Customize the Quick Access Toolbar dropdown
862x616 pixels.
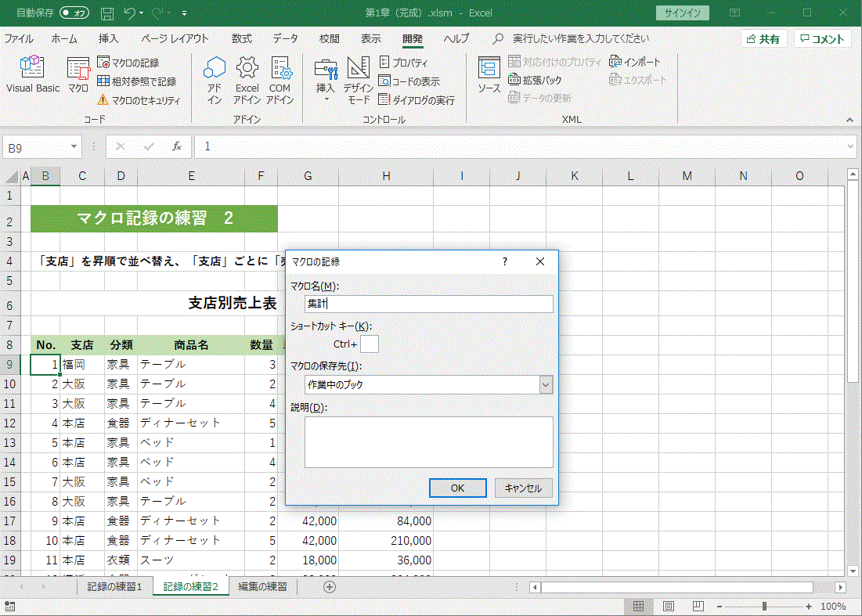pyautogui.click(x=184, y=13)
